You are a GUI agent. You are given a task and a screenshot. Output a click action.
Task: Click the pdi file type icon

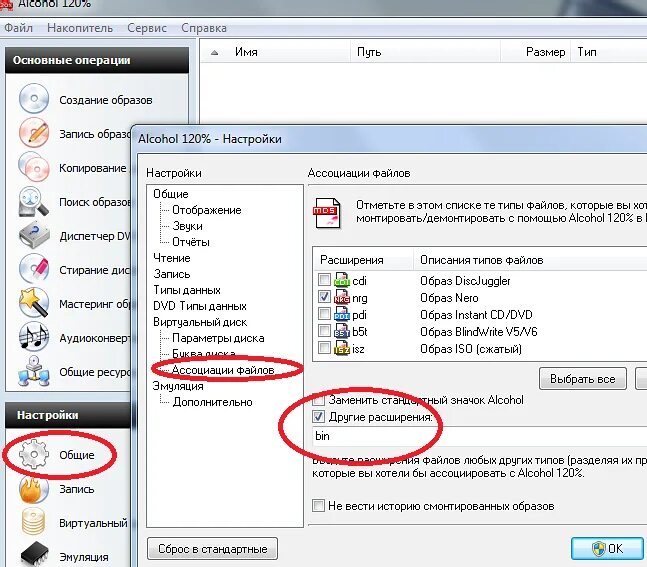[342, 314]
